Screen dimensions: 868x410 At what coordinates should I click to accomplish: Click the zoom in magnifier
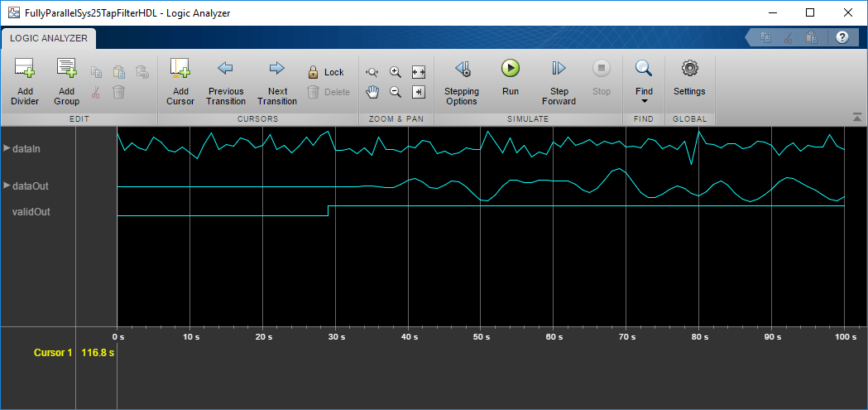[396, 72]
